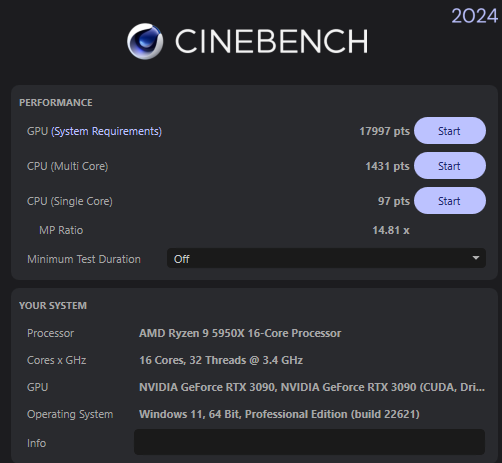Click the AMD Ryzen 9 5950X processor name
The height and width of the screenshot is (463, 502).
[240, 333]
